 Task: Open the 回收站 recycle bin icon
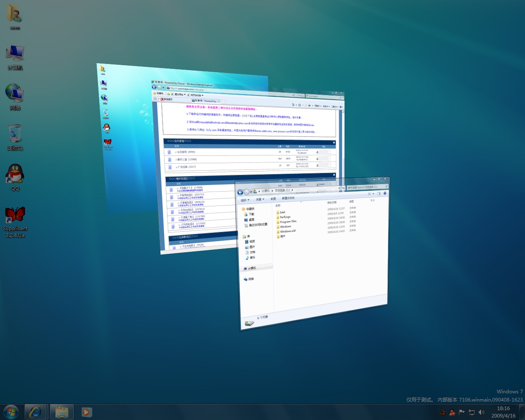(x=15, y=137)
